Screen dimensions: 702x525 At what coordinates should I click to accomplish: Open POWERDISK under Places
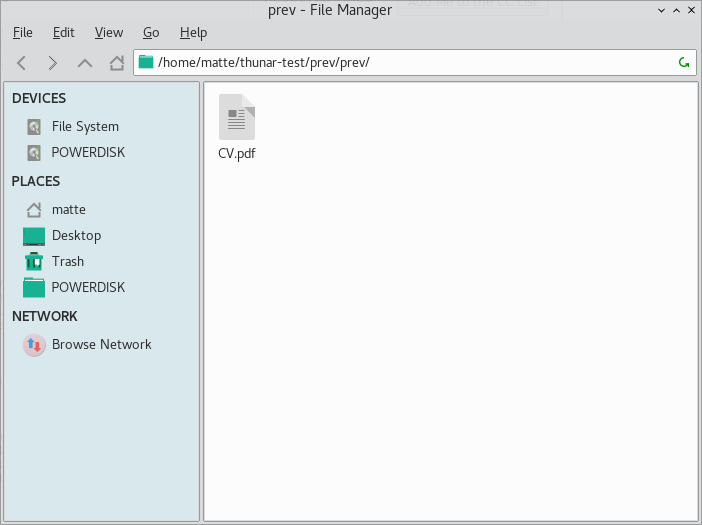87,288
